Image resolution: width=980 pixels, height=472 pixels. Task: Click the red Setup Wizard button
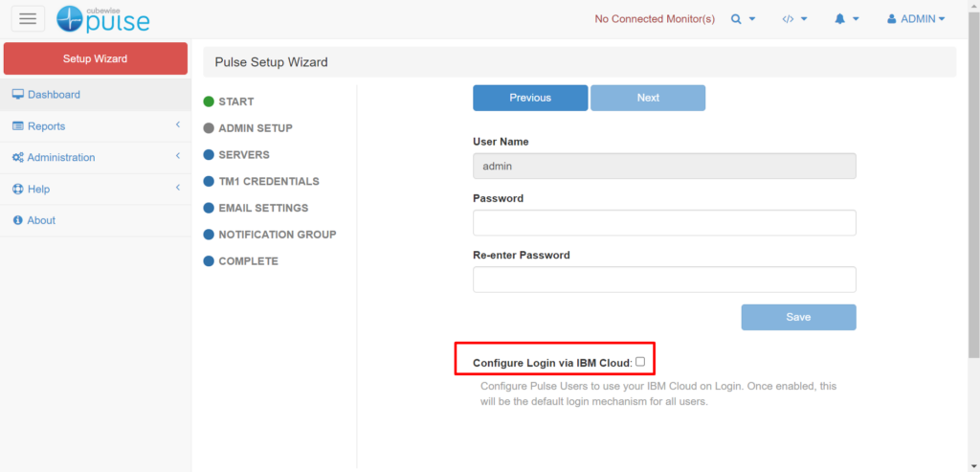point(95,58)
